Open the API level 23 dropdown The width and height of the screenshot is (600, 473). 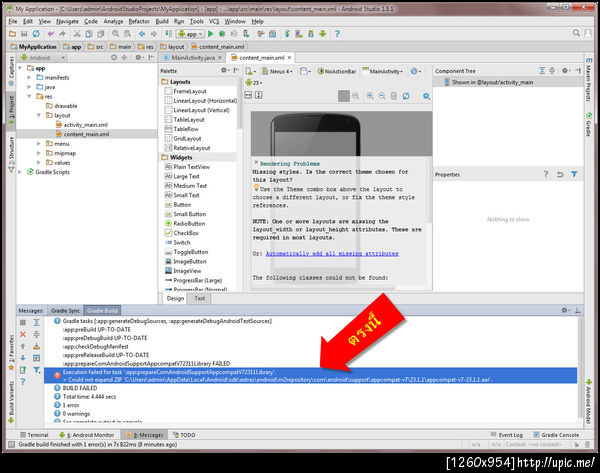tap(253, 82)
